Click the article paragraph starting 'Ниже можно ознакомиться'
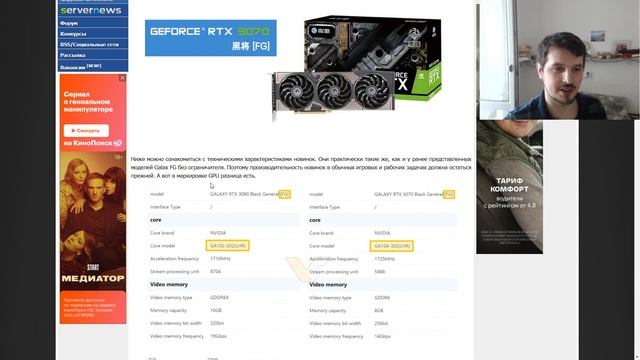 [x=301, y=167]
